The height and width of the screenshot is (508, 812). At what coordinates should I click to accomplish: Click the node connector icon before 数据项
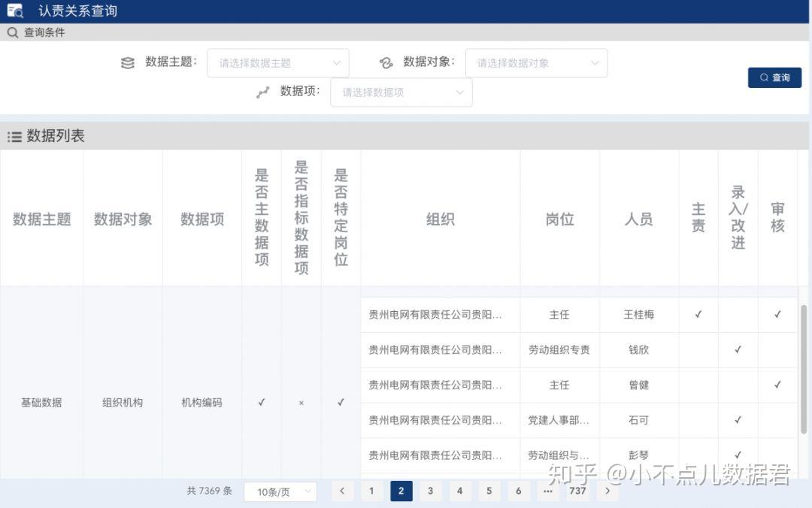pos(262,92)
